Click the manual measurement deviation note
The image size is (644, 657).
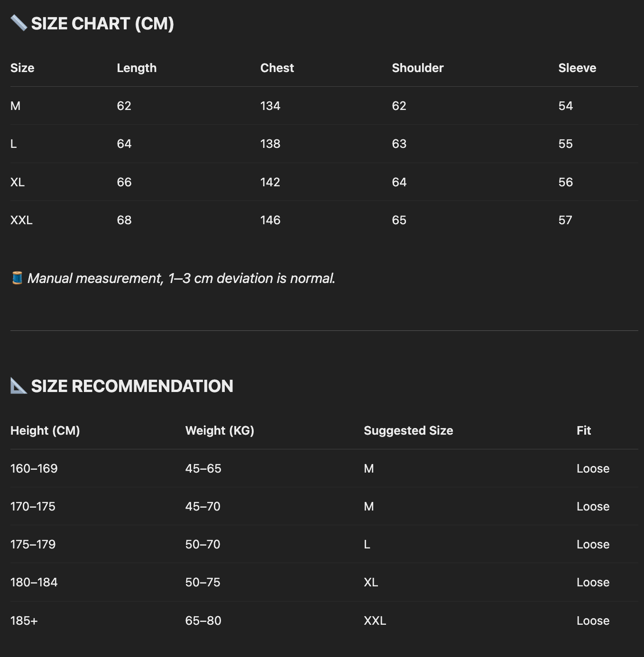pos(181,278)
